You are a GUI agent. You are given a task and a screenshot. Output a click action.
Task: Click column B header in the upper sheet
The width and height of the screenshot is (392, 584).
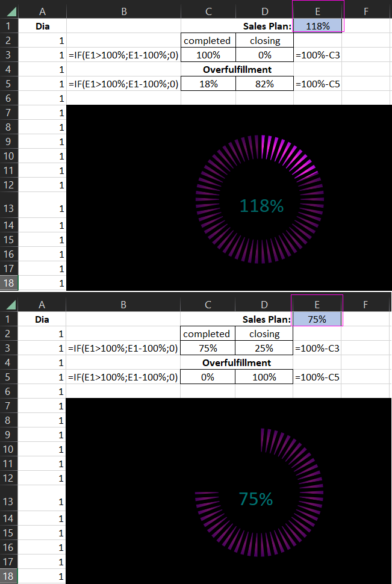coord(123,11)
